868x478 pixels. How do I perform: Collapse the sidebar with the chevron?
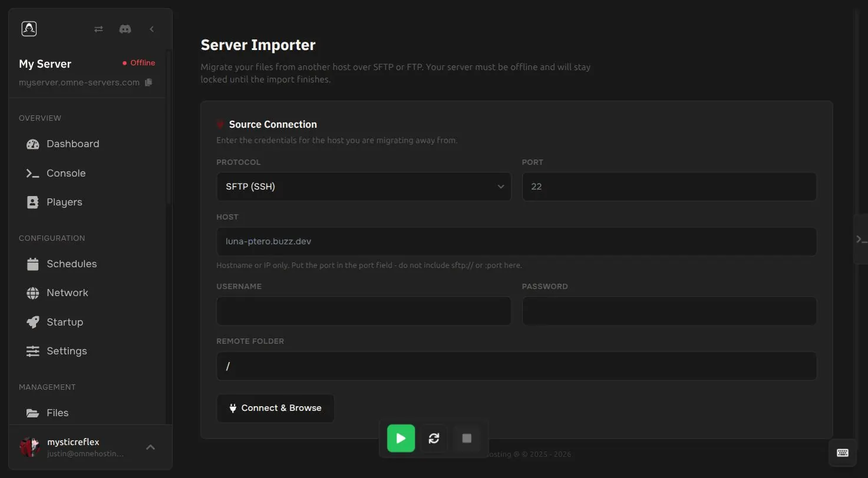click(x=151, y=29)
